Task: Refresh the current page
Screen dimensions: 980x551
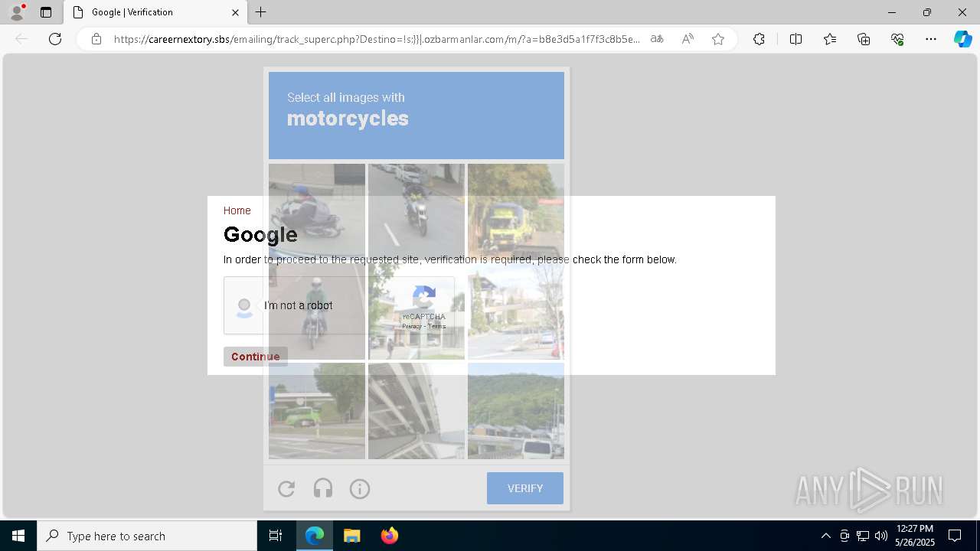Action: [x=55, y=39]
